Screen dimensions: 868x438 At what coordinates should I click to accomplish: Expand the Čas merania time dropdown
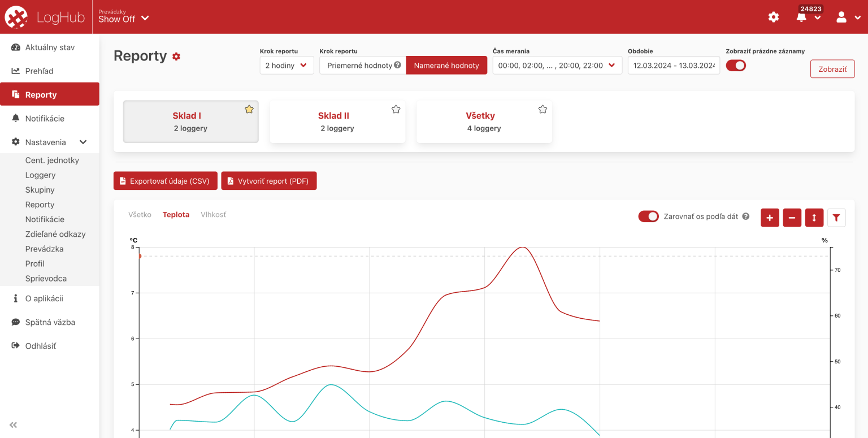tap(557, 66)
